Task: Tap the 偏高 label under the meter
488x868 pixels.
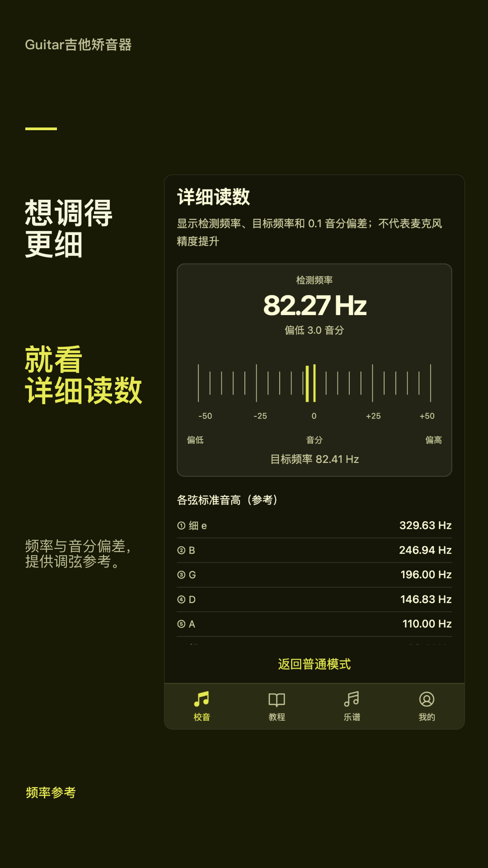Action: point(434,440)
